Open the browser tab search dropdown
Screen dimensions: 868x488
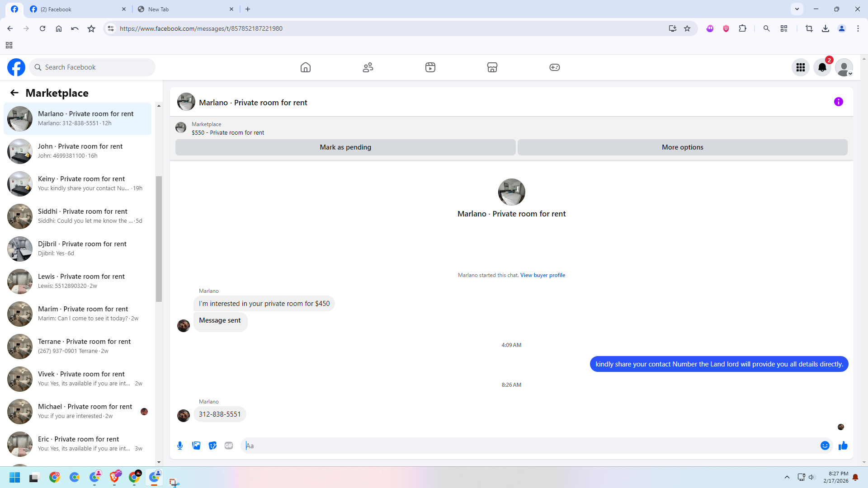point(797,9)
